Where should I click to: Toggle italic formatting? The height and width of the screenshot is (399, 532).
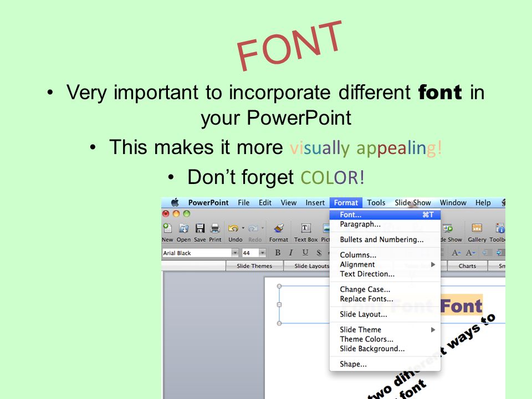(x=291, y=253)
